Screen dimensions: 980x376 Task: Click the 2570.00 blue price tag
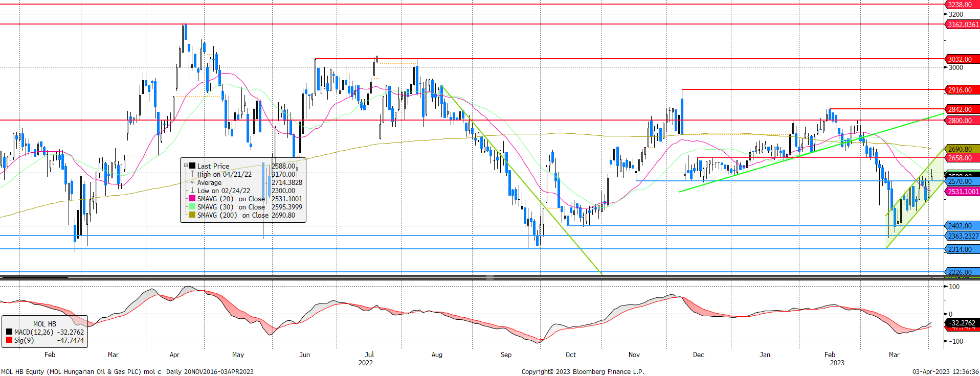pyautogui.click(x=962, y=181)
